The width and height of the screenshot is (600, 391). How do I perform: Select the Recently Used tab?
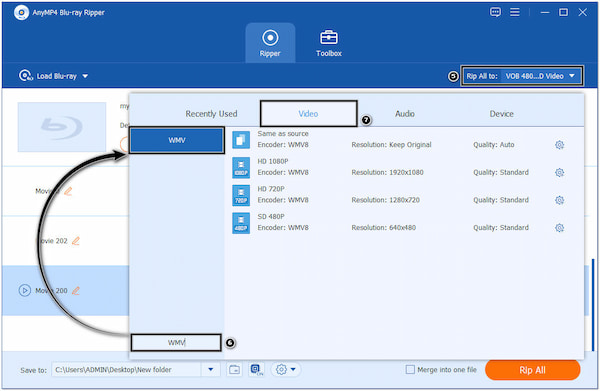[211, 114]
